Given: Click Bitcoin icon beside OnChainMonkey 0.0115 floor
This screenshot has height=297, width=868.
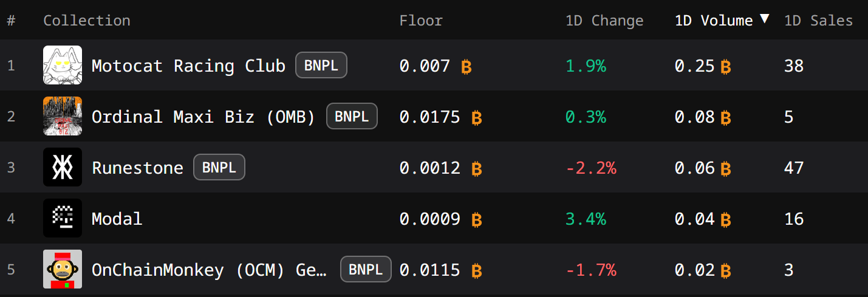Looking at the screenshot, I should click(x=477, y=270).
